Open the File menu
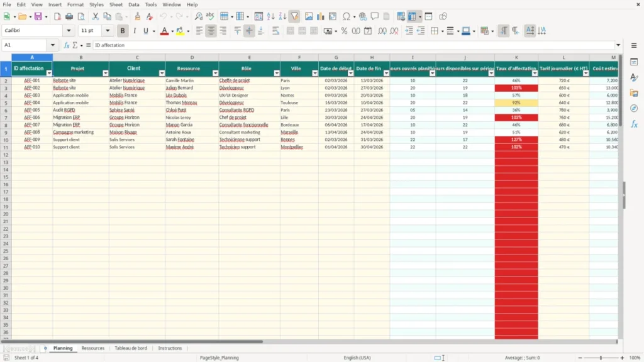Viewport: 644px width, 362px height. coord(7,4)
